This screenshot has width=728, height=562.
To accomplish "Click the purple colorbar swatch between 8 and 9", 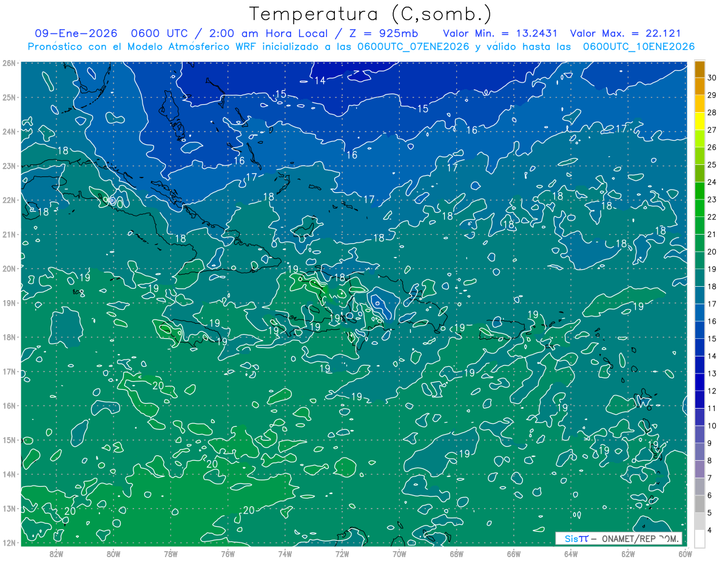I will (699, 452).
